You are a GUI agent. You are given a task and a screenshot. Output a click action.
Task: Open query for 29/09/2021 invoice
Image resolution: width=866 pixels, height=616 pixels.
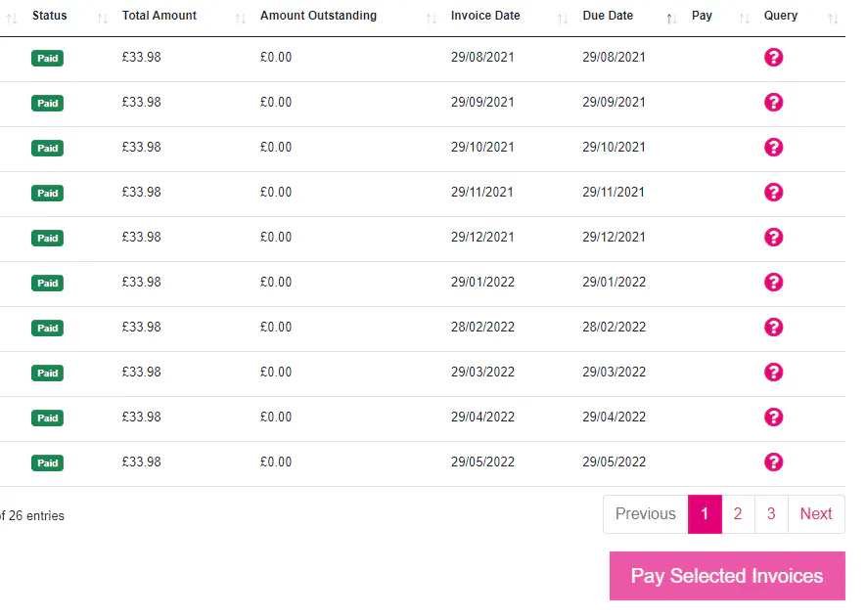(x=773, y=103)
